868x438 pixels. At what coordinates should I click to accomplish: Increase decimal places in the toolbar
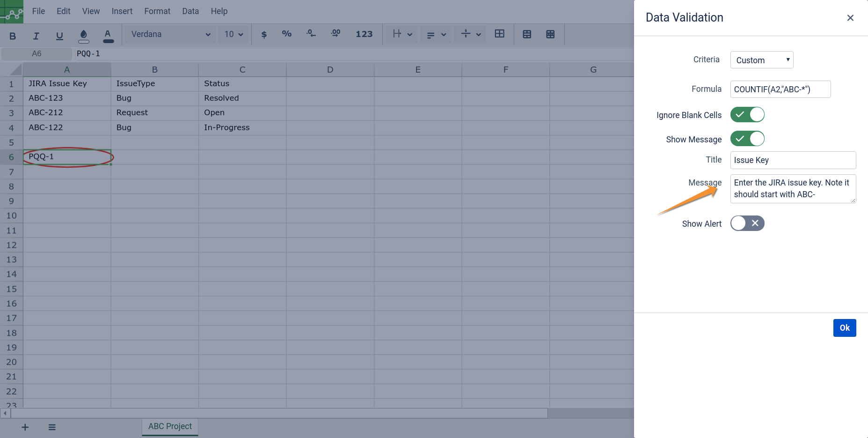click(x=336, y=34)
